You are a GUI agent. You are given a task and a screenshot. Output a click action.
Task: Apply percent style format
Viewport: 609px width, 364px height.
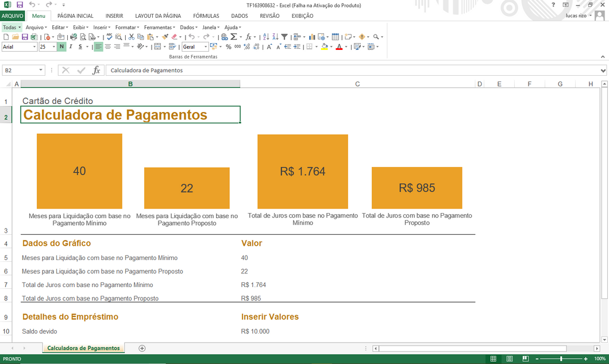(228, 47)
